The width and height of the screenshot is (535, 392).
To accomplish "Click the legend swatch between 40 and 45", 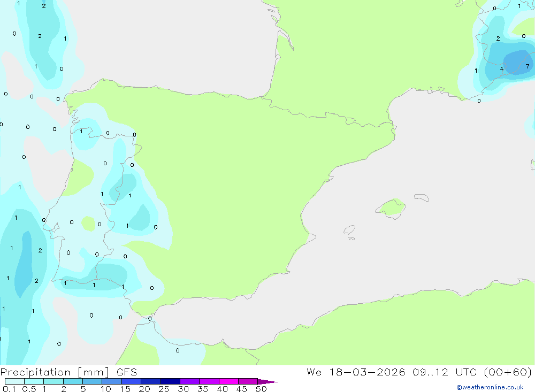I will [x=228, y=381].
